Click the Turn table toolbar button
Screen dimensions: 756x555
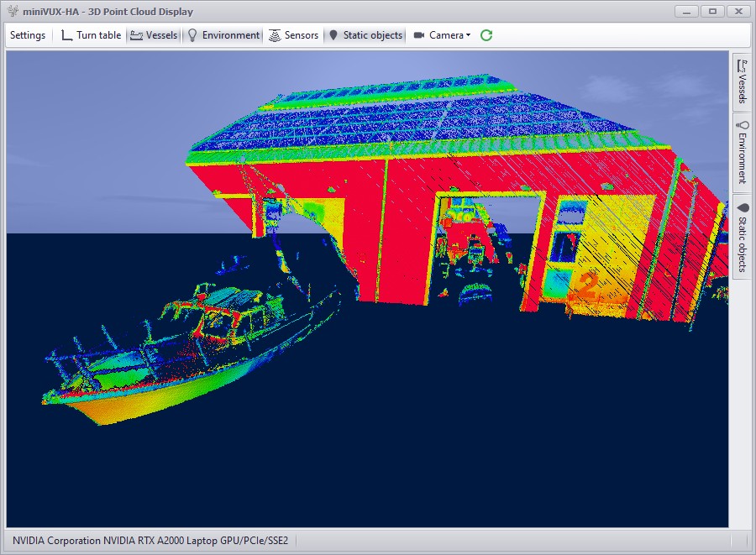(91, 35)
